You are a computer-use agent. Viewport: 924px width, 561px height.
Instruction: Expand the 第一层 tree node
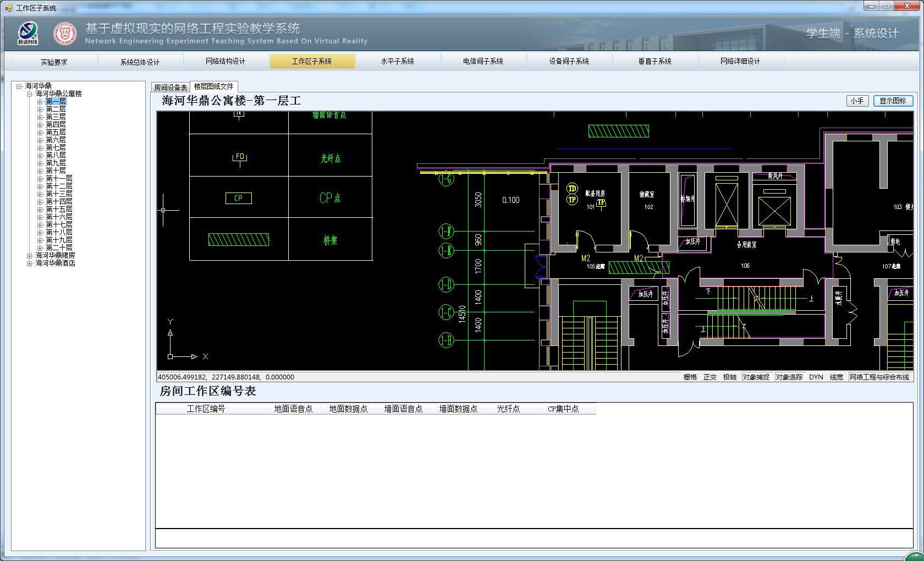click(x=40, y=102)
